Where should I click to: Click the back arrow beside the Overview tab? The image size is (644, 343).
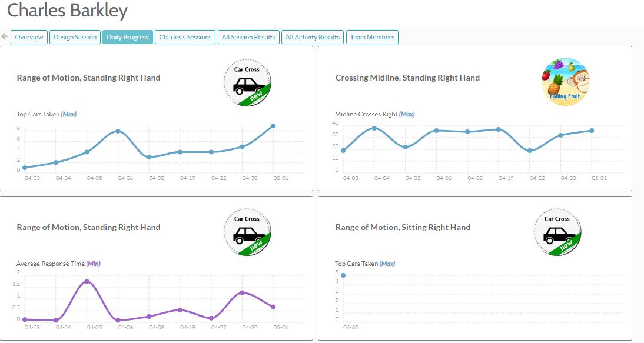tap(5, 36)
